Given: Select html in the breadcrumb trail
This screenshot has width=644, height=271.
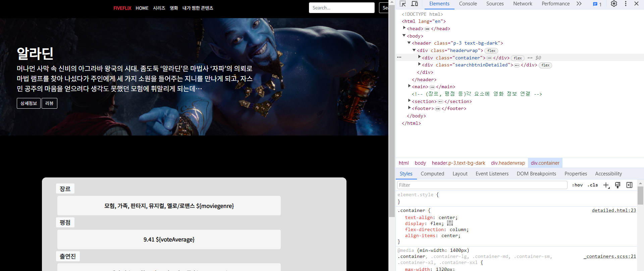Looking at the screenshot, I should tap(404, 163).
